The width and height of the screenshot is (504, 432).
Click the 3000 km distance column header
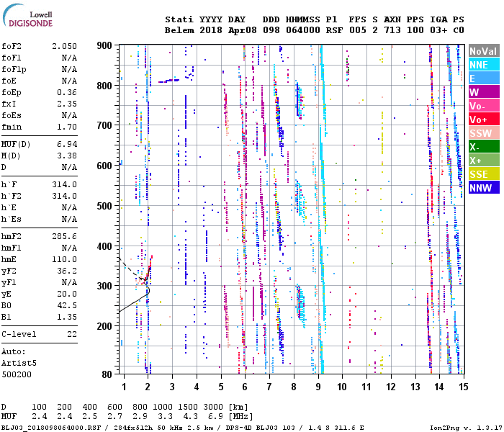pos(213,407)
